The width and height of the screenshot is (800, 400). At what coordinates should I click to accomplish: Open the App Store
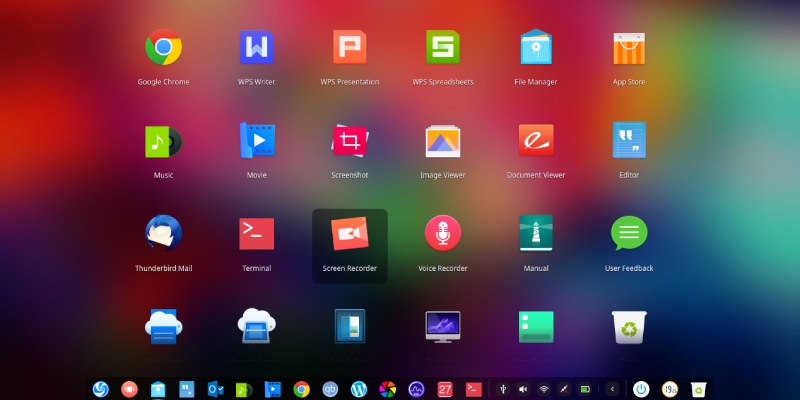[629, 48]
